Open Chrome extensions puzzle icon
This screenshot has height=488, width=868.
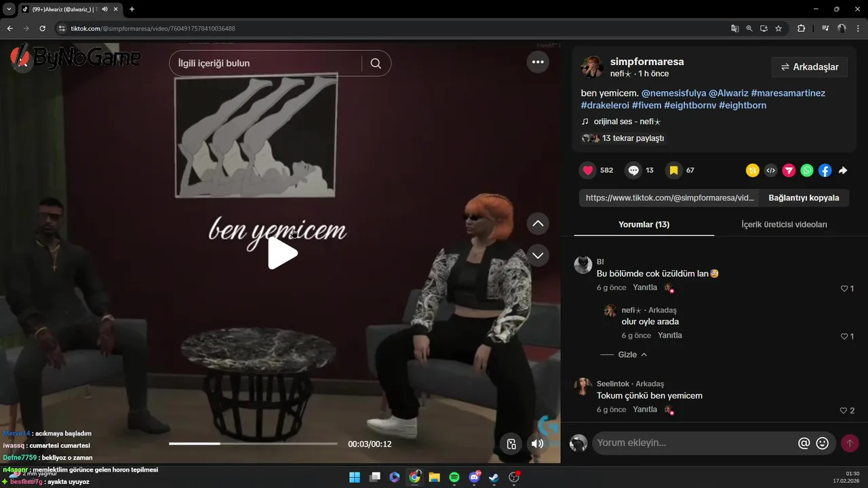[x=801, y=28]
